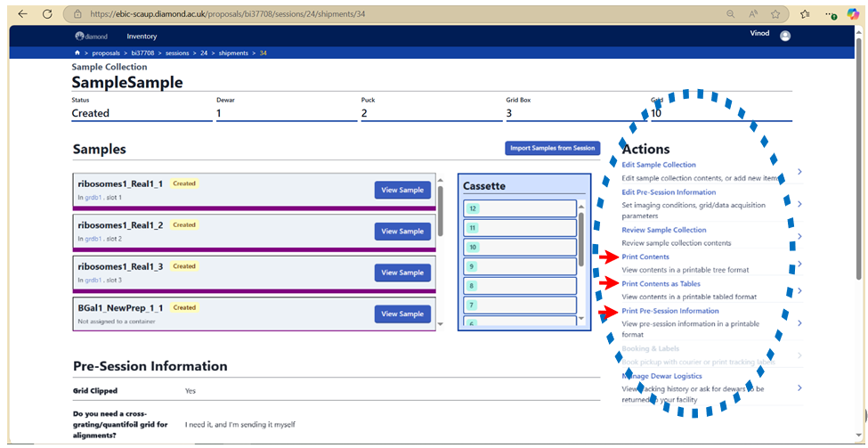View Sample for ribosomes1_Real1_3
Screen dimensions: 868x448
pyautogui.click(x=402, y=273)
